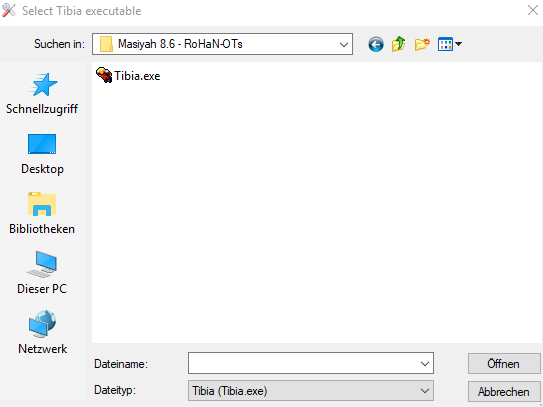The width and height of the screenshot is (543, 407).
Task: Click the Abbrechen button
Action: point(504,392)
